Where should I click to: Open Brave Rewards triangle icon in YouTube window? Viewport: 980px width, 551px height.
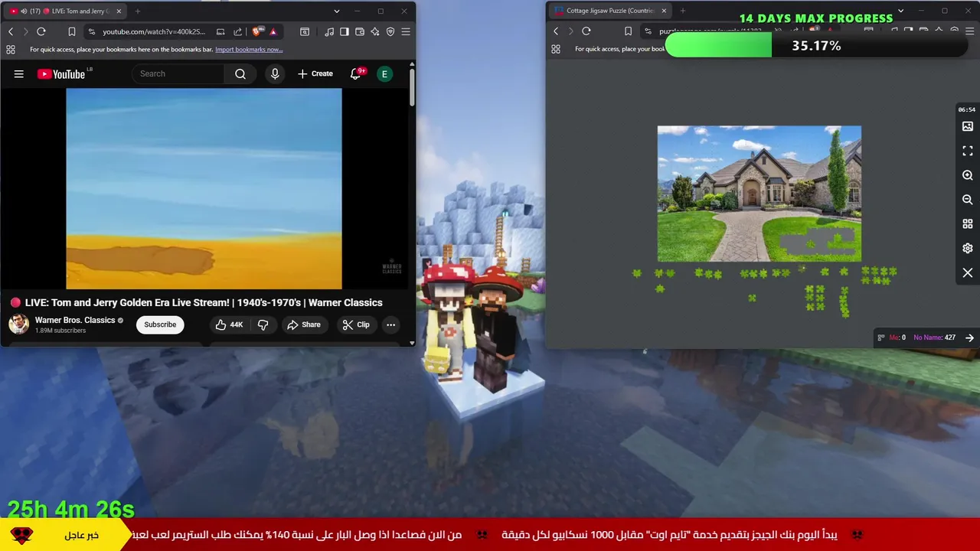pos(273,31)
